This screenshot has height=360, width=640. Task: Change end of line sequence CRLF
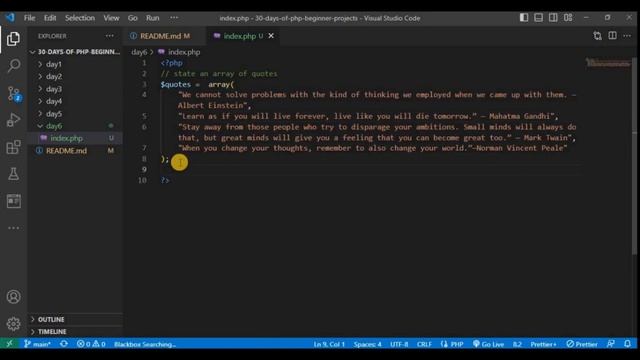pyautogui.click(x=424, y=344)
